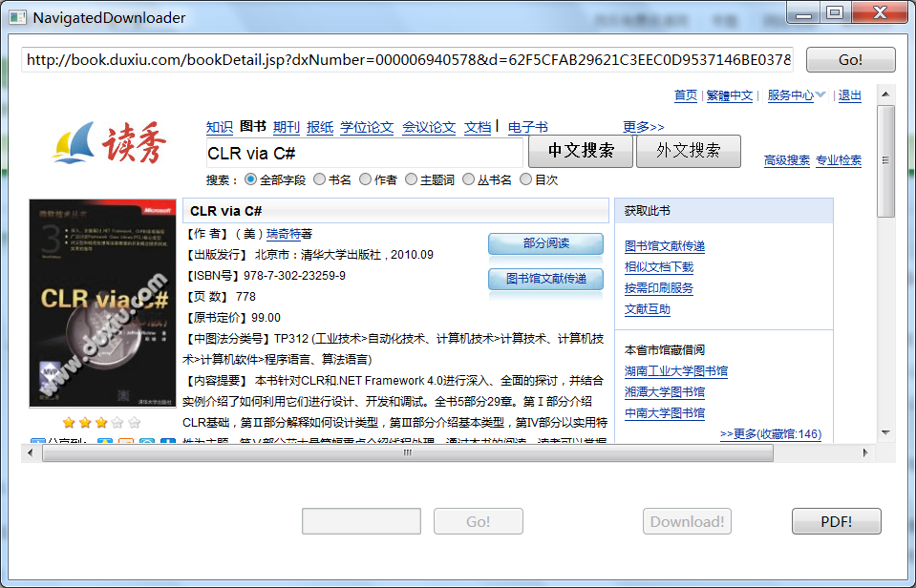Open the 繁體中文 link
Viewport: 916px width, 588px height.
tap(730, 95)
